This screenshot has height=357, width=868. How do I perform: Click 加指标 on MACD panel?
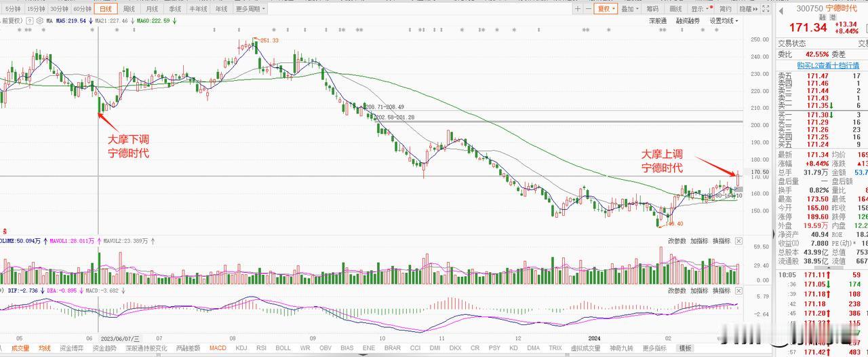click(700, 290)
